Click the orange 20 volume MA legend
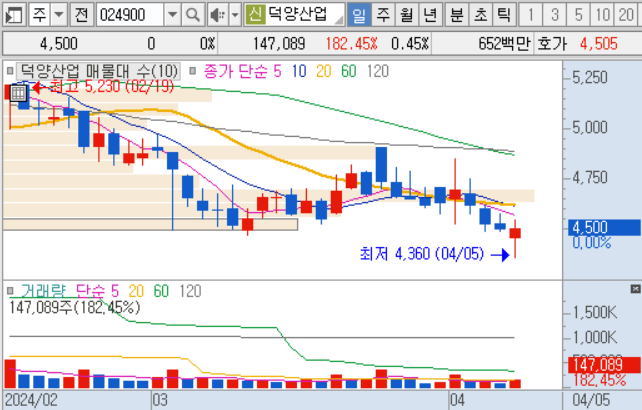Screen dimensions: 642x410 pos(136,291)
